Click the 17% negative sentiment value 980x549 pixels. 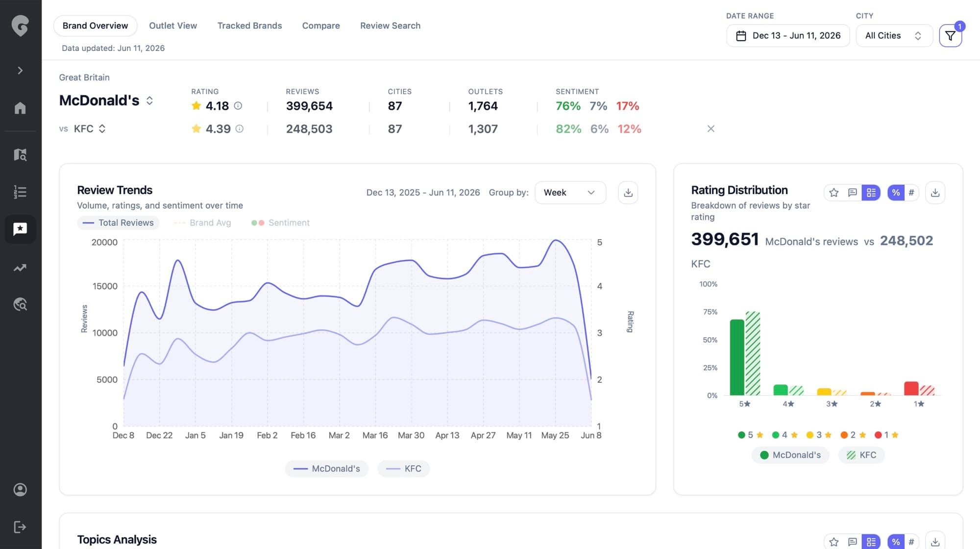628,106
